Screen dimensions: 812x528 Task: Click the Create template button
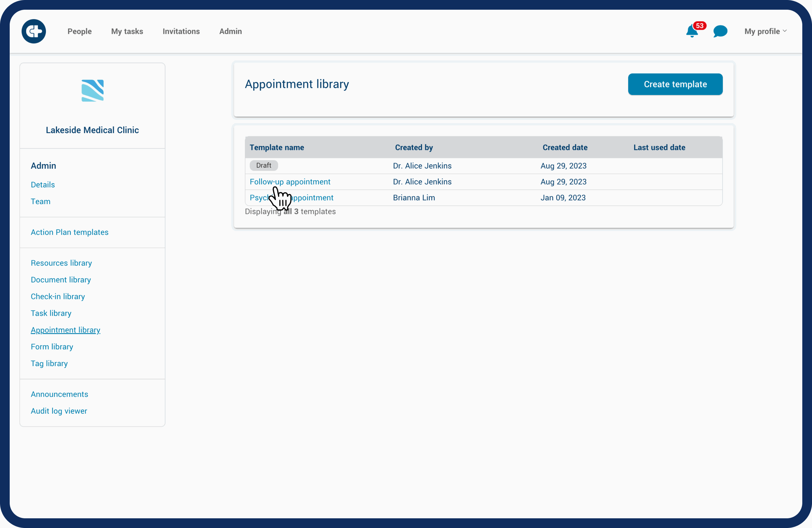(675, 84)
